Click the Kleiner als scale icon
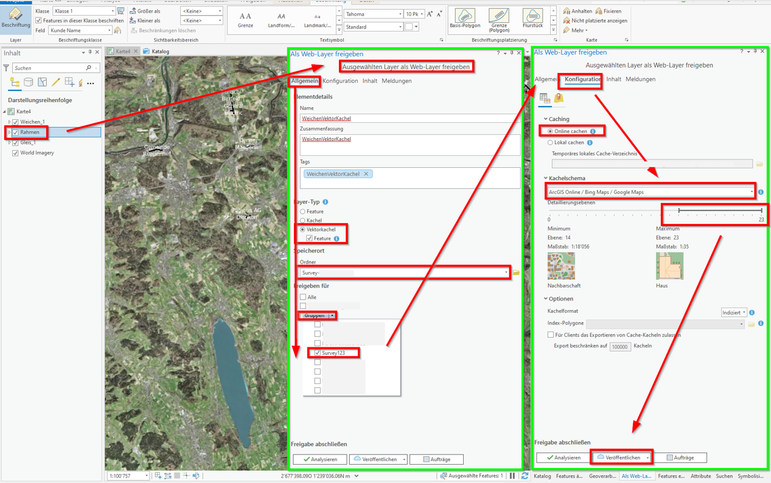The image size is (771, 483). point(133,21)
